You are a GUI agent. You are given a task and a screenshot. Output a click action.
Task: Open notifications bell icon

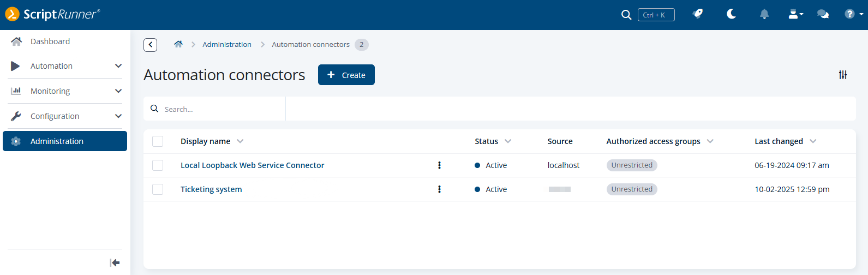764,14
